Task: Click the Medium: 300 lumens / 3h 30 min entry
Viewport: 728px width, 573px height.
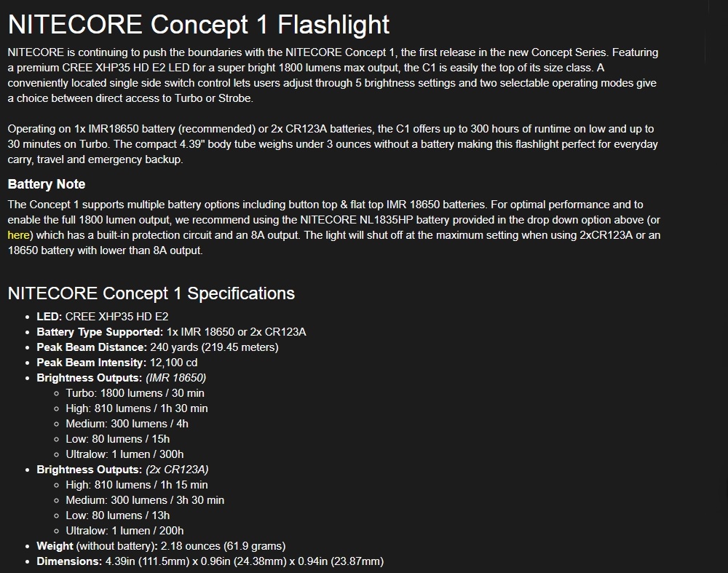Action: (145, 501)
